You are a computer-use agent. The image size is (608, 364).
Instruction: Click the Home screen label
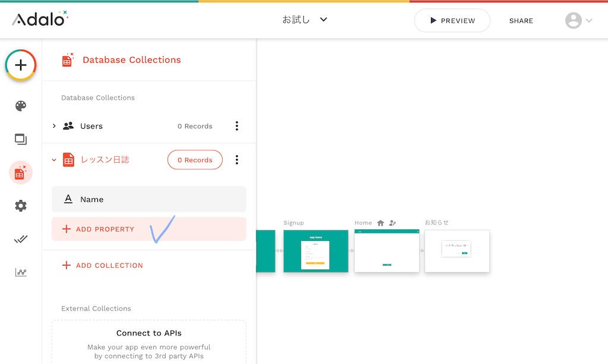pos(363,223)
